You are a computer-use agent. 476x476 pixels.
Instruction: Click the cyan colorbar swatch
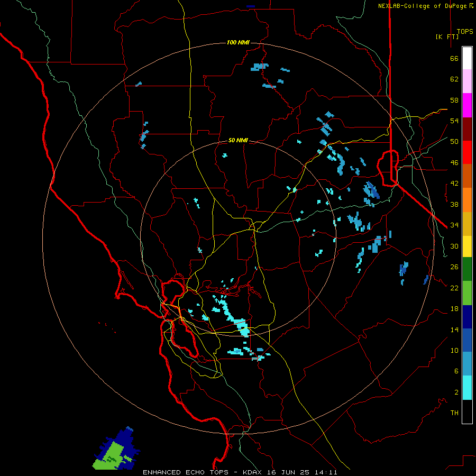[x=467, y=388]
